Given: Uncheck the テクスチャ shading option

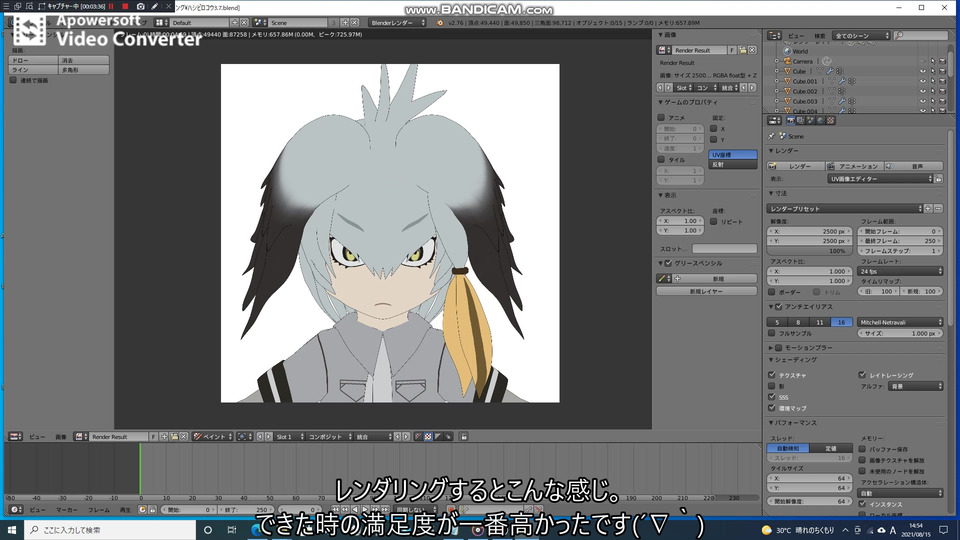Looking at the screenshot, I should point(771,375).
